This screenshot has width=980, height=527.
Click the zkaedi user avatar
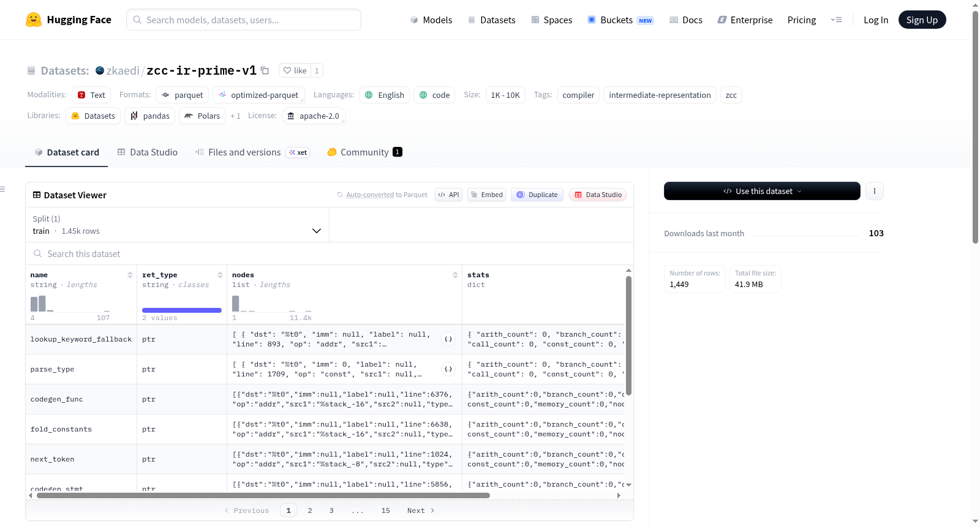[100, 70]
